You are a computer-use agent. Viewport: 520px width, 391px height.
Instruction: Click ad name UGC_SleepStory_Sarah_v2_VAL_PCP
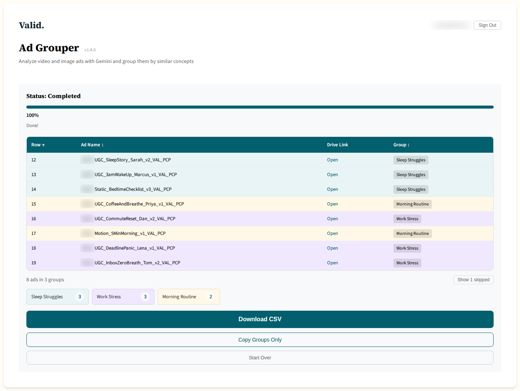(x=133, y=160)
